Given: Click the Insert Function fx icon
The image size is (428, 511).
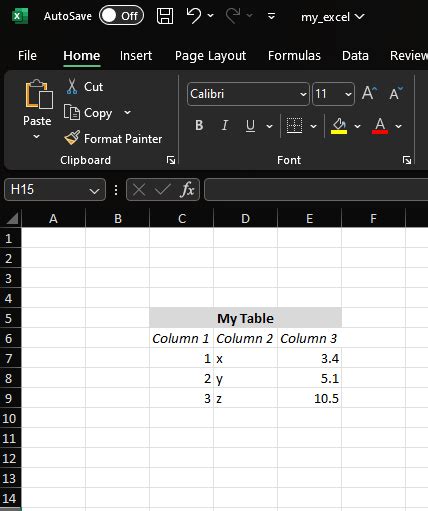Looking at the screenshot, I should 187,190.
